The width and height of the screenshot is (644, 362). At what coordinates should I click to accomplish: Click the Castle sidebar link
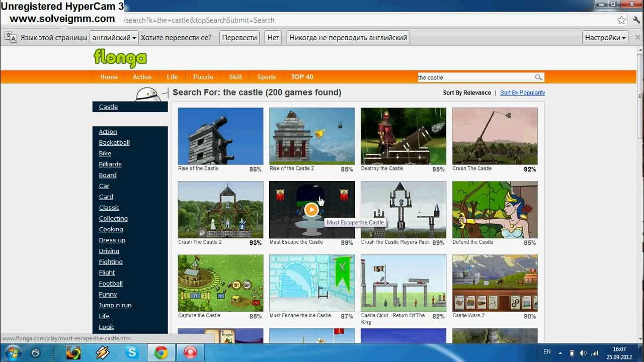(x=108, y=107)
